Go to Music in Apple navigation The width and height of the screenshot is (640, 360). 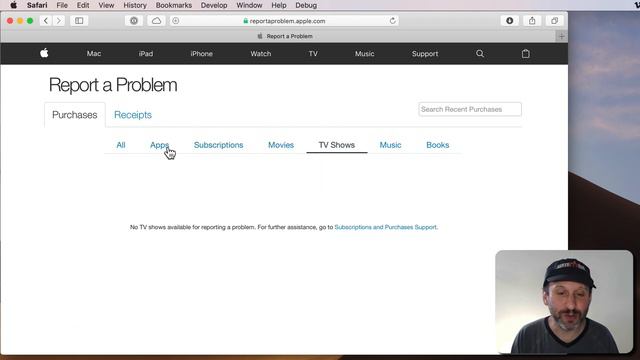[x=364, y=53]
